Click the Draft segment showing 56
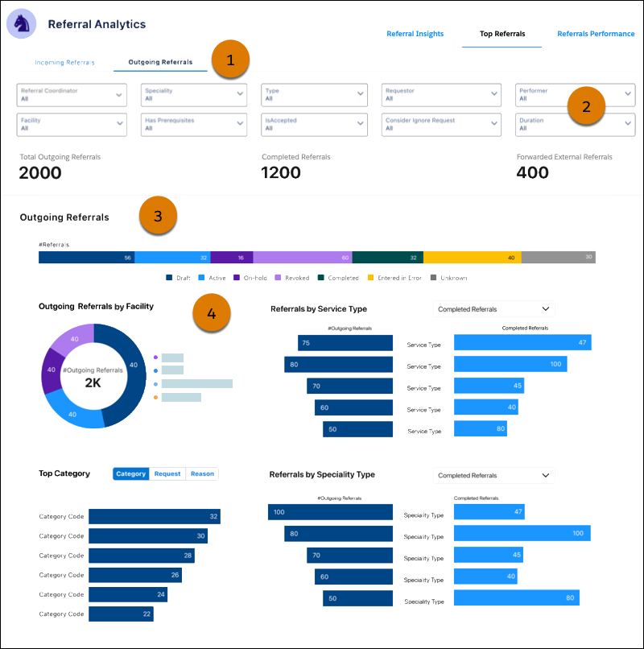 click(x=86, y=258)
